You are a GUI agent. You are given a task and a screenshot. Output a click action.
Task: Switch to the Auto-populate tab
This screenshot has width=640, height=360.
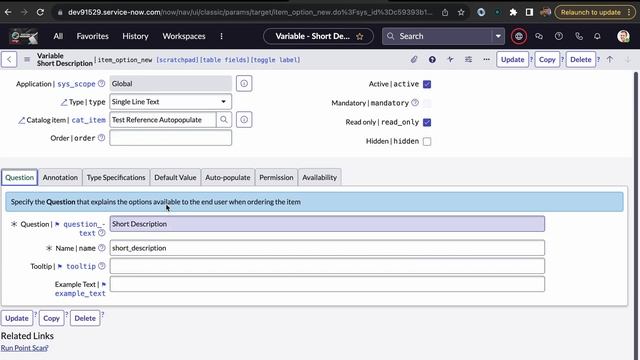pos(228,178)
